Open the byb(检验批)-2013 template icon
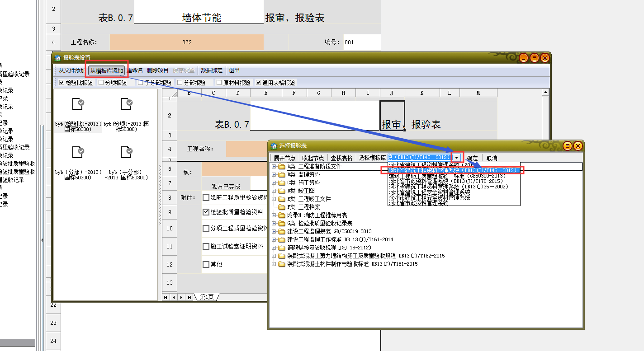 pos(78,104)
